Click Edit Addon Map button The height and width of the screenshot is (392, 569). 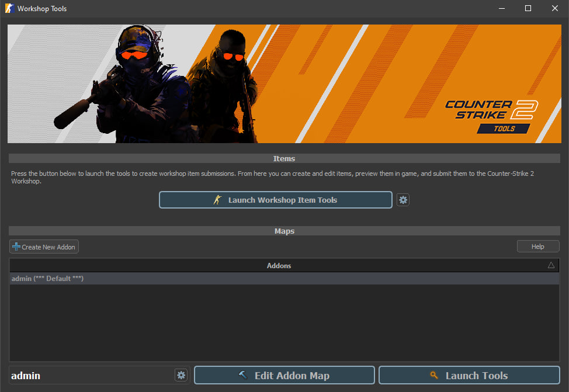[284, 375]
